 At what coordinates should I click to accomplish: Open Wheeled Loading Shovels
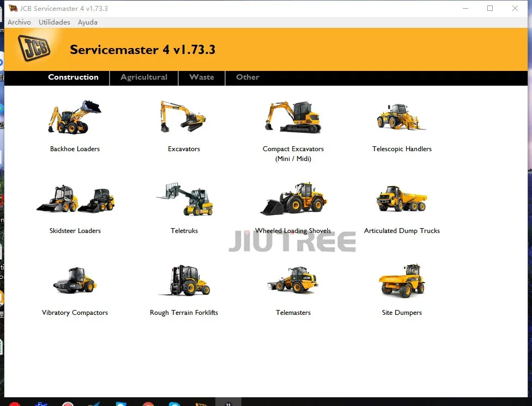point(293,198)
